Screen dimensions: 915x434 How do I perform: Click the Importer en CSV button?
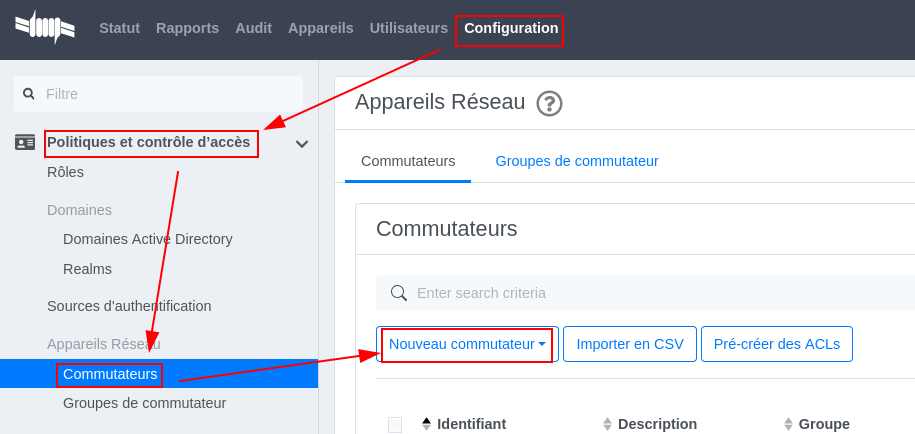pos(630,344)
